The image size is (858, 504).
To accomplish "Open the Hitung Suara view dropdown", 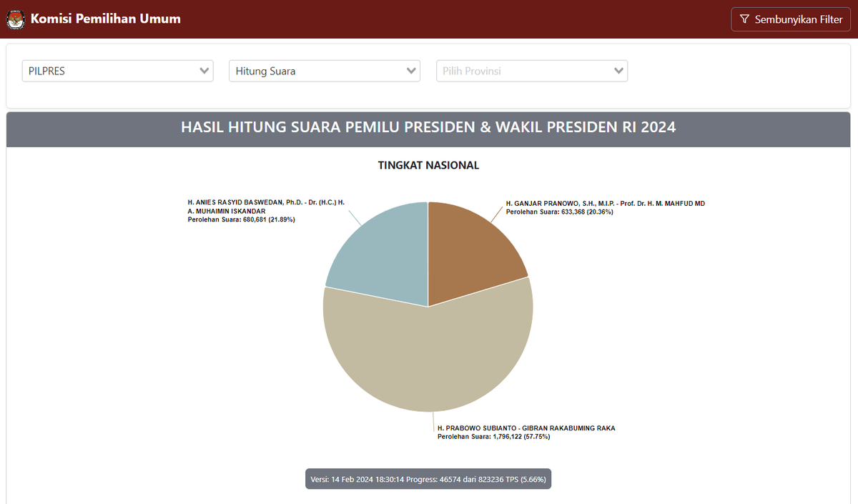I will [324, 71].
